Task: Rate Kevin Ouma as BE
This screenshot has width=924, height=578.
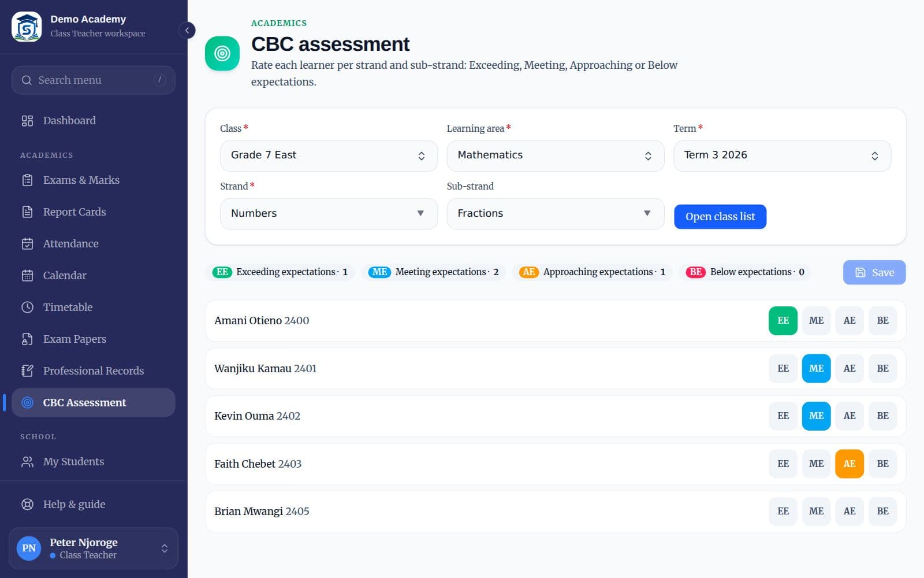Action: point(883,416)
